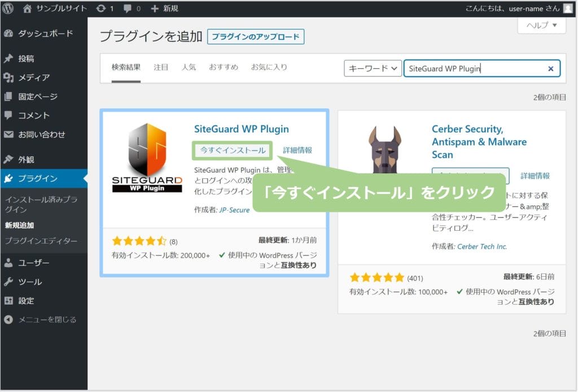Open メディア icon in sidebar

tap(8, 77)
